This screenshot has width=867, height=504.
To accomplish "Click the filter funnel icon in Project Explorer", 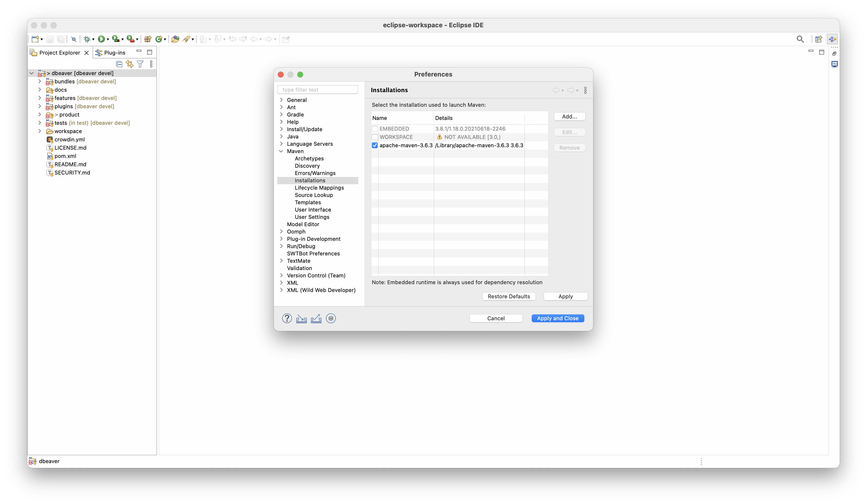I will click(140, 64).
